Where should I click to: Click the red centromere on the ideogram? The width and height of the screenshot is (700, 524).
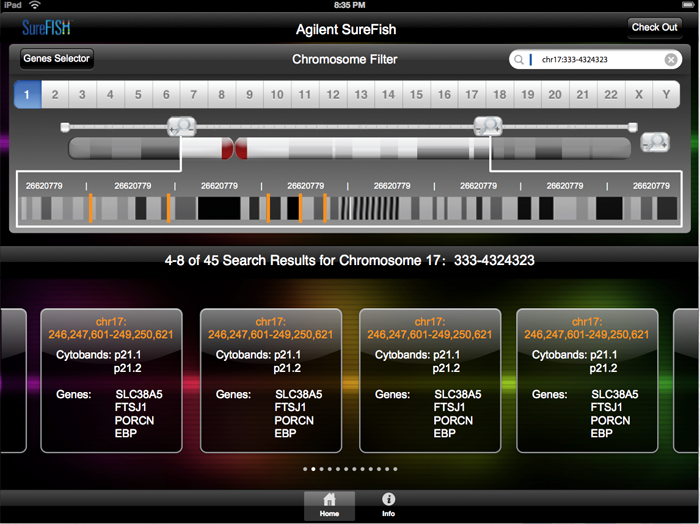click(x=234, y=148)
